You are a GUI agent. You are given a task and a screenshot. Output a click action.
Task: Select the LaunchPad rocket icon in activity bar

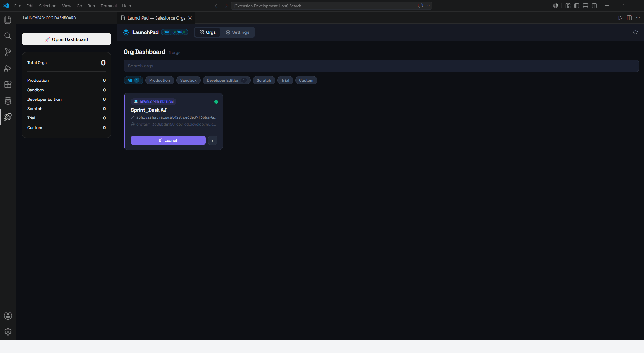tap(8, 117)
